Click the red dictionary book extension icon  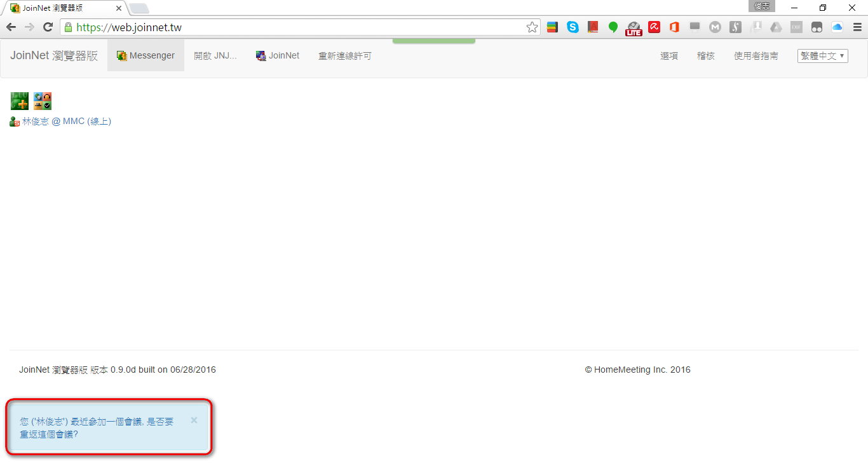tap(593, 27)
